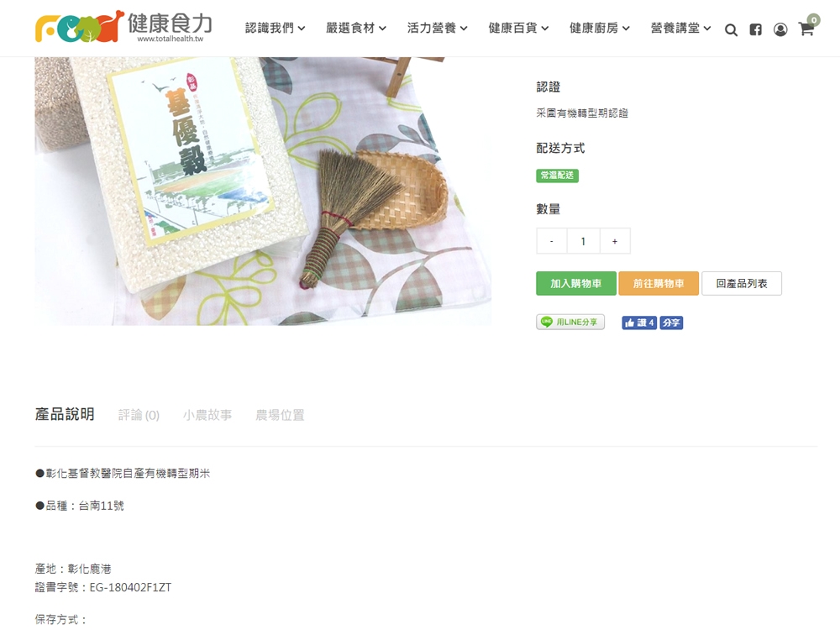Open the 營養講堂 menu

[x=680, y=28]
